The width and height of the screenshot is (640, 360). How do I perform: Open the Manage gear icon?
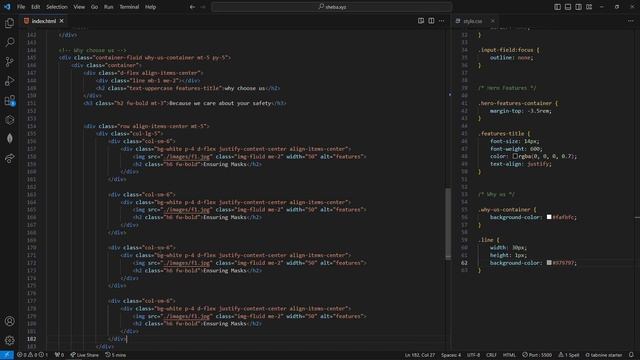[x=9, y=340]
